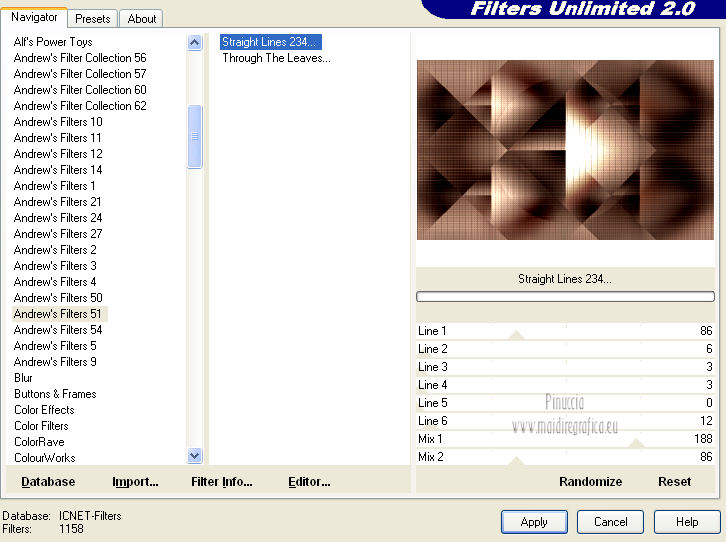Open the Presets tab

point(93,19)
